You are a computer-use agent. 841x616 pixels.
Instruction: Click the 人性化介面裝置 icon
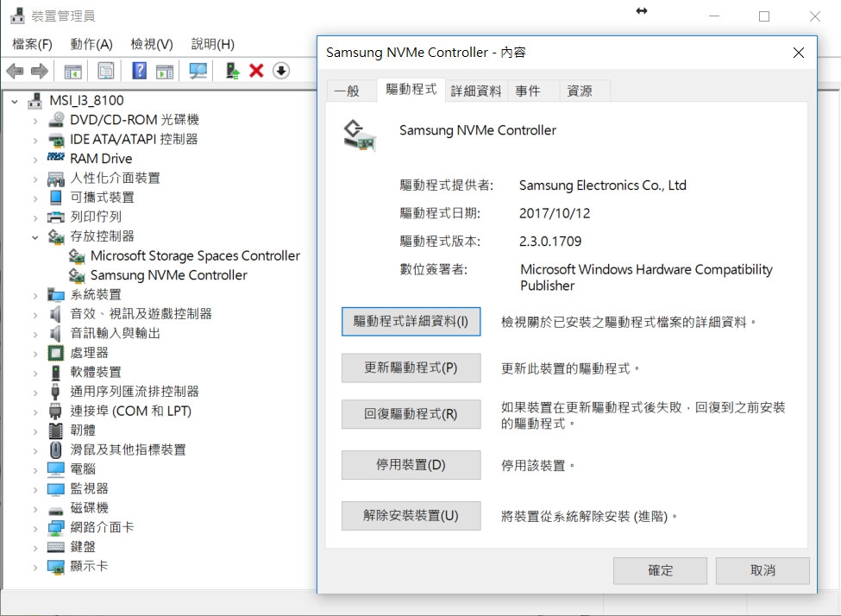56,178
